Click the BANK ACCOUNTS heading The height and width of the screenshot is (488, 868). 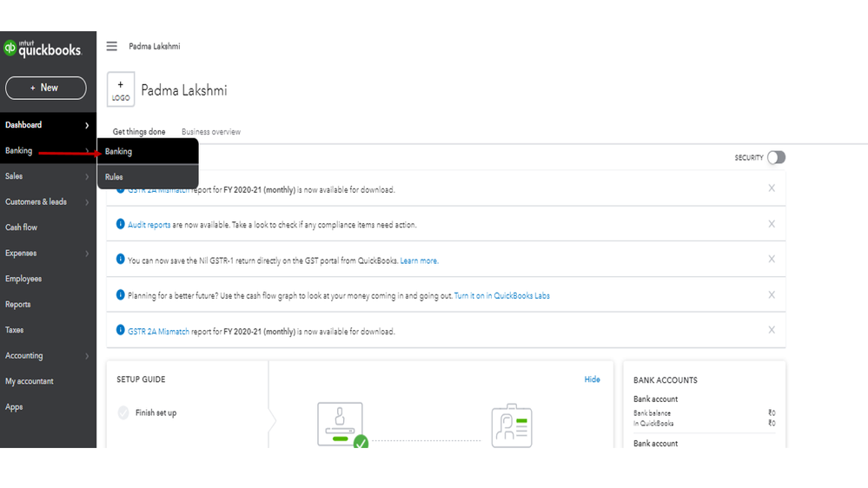[666, 380]
